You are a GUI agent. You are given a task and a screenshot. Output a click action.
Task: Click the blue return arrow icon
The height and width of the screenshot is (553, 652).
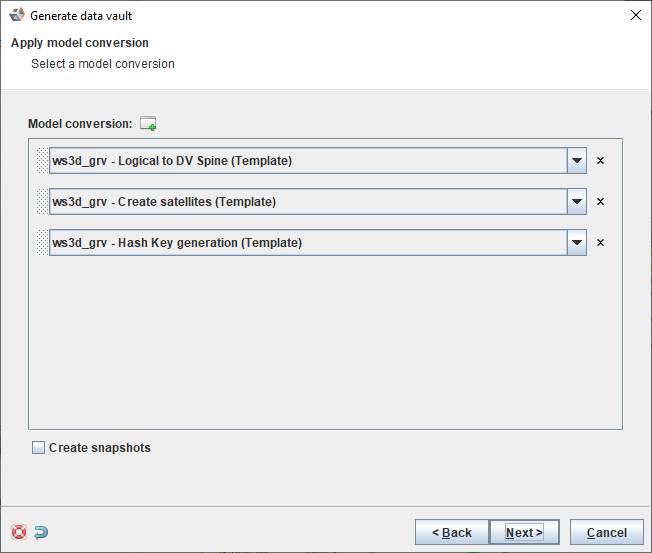(x=41, y=532)
